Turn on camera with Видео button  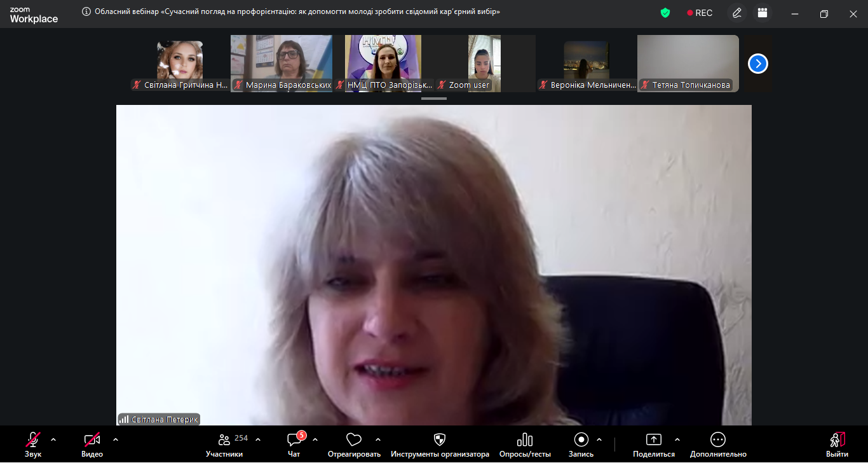coord(92,445)
